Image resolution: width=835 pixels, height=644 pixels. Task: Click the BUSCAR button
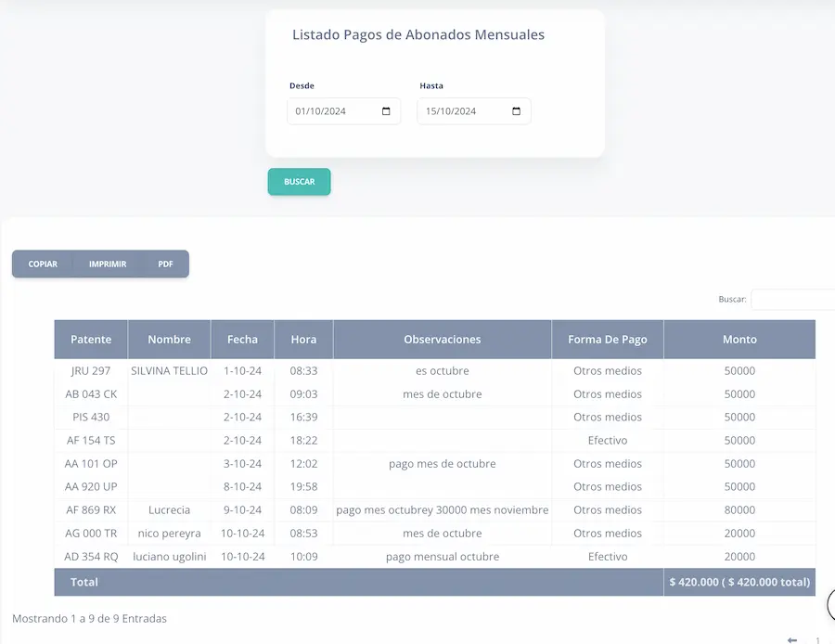[299, 182]
